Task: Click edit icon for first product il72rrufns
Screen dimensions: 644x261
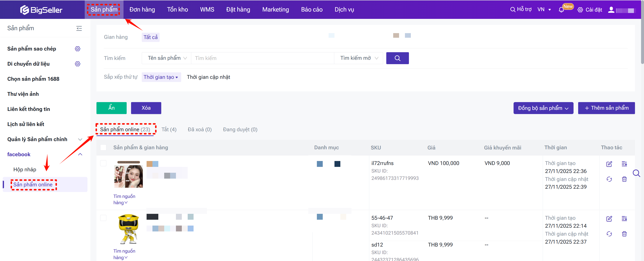Action: [x=609, y=164]
